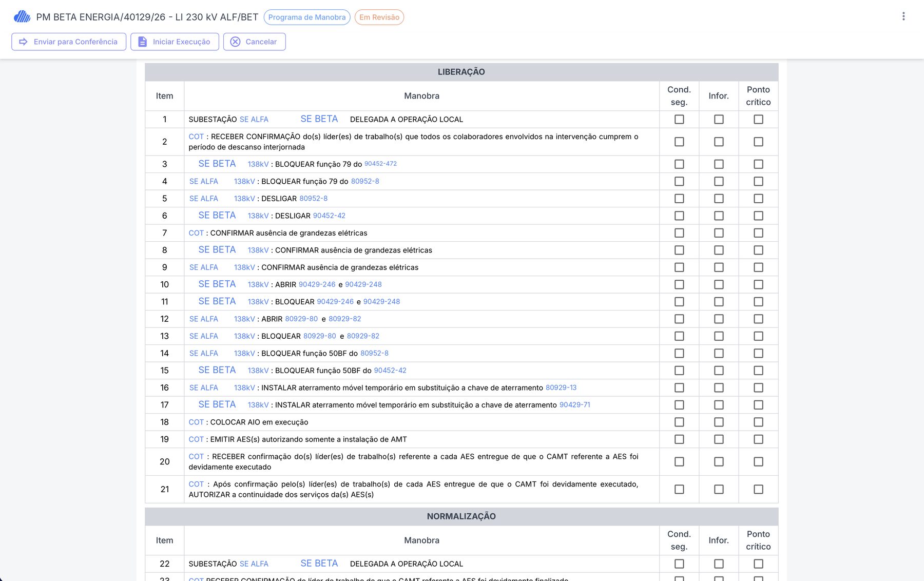This screenshot has width=924, height=581.
Task: Click link 80929-82 in item 13
Action: 363,336
